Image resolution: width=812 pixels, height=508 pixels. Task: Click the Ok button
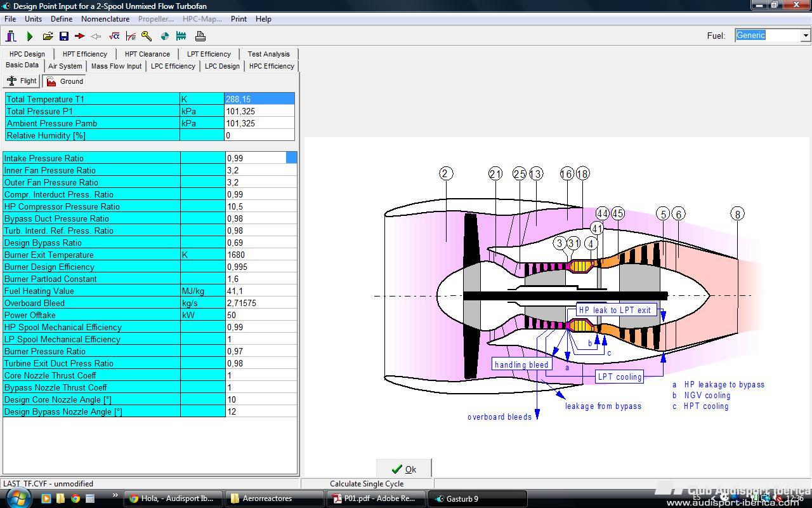pyautogui.click(x=403, y=469)
